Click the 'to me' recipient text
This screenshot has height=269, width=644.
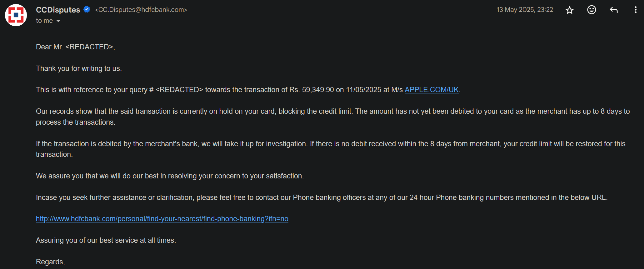(x=44, y=21)
